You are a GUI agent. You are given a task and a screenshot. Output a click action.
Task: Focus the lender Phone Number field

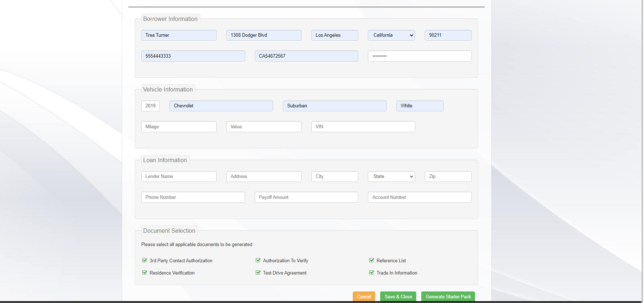(x=193, y=197)
